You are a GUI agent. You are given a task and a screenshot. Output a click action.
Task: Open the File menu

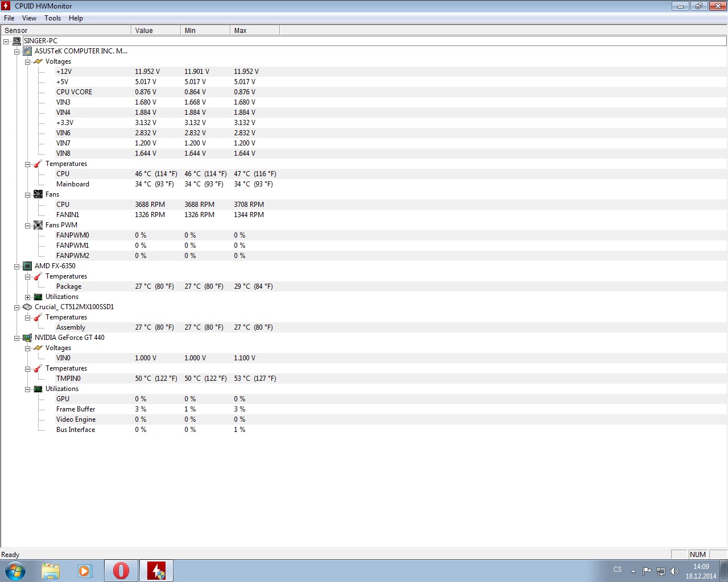pos(9,18)
